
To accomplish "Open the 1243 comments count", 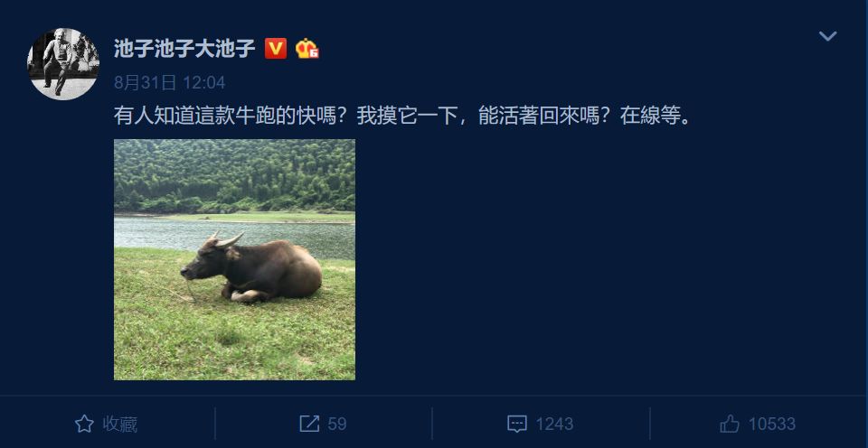I will 554,425.
